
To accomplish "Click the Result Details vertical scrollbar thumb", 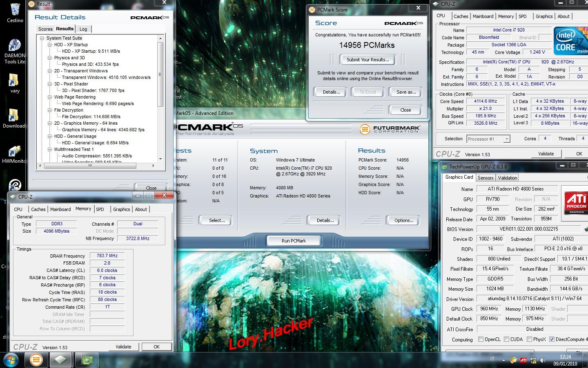I will [x=160, y=74].
